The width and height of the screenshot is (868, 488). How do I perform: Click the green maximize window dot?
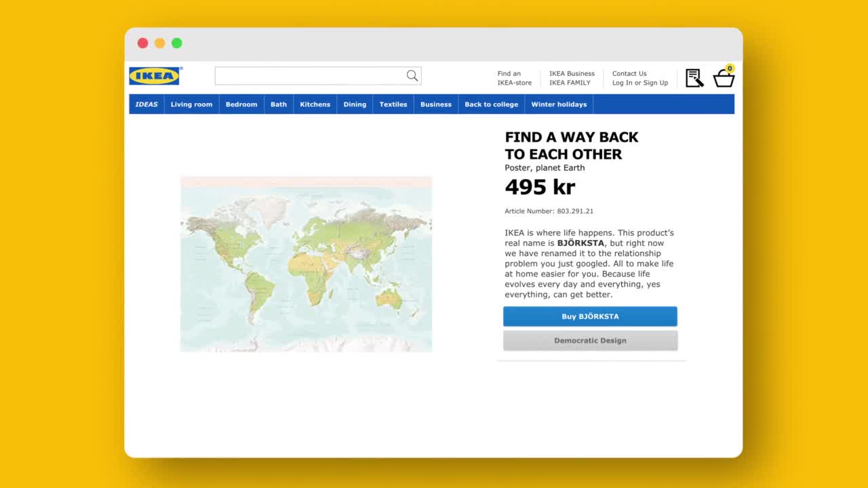(x=176, y=43)
